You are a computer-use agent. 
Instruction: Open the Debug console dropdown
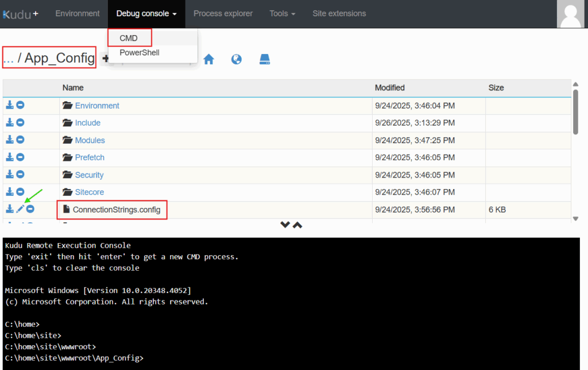coord(146,13)
